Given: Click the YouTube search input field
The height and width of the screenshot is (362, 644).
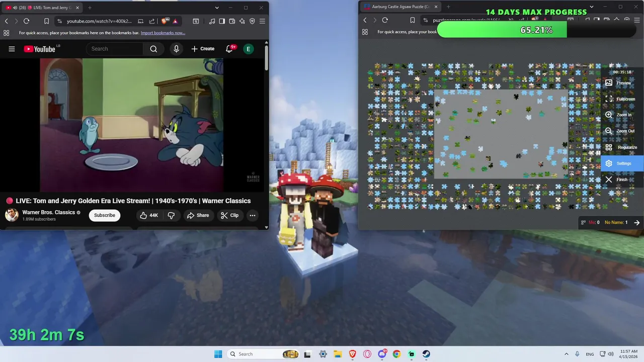Looking at the screenshot, I should [116, 49].
